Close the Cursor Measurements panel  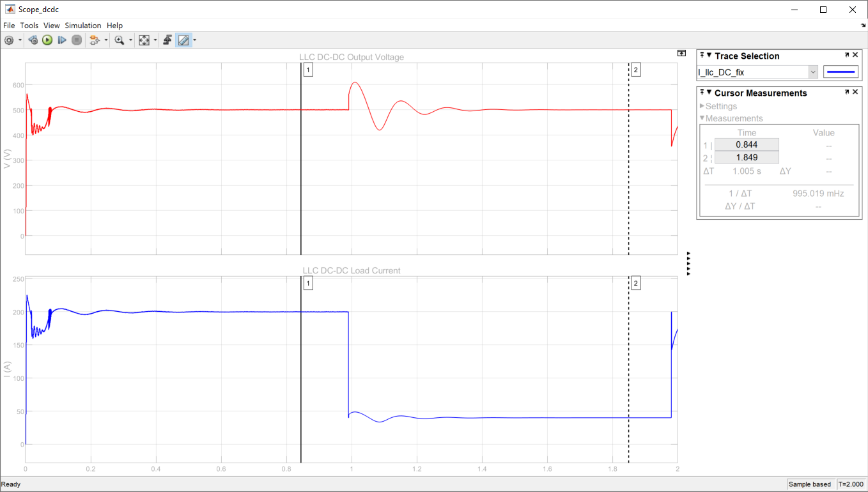point(855,93)
